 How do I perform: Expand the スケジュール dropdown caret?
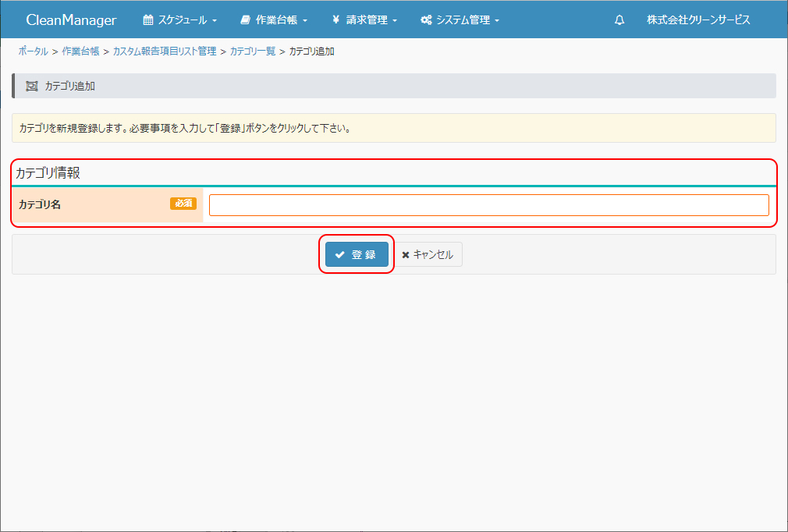(x=215, y=21)
